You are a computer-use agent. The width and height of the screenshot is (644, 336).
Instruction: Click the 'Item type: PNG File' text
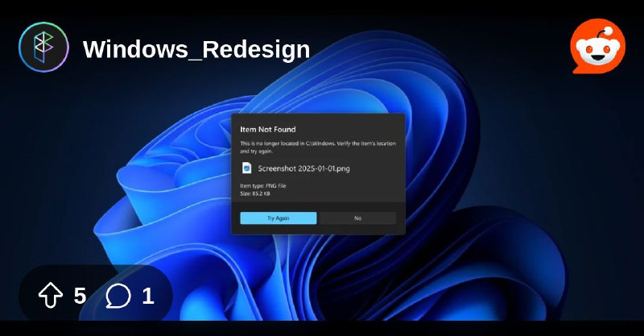click(x=263, y=186)
